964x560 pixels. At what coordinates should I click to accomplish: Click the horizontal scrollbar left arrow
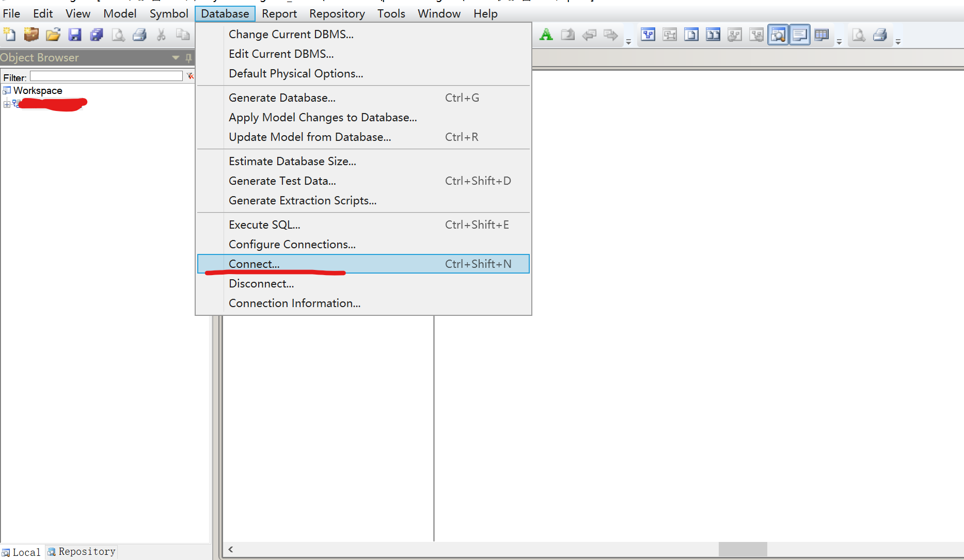click(x=231, y=549)
